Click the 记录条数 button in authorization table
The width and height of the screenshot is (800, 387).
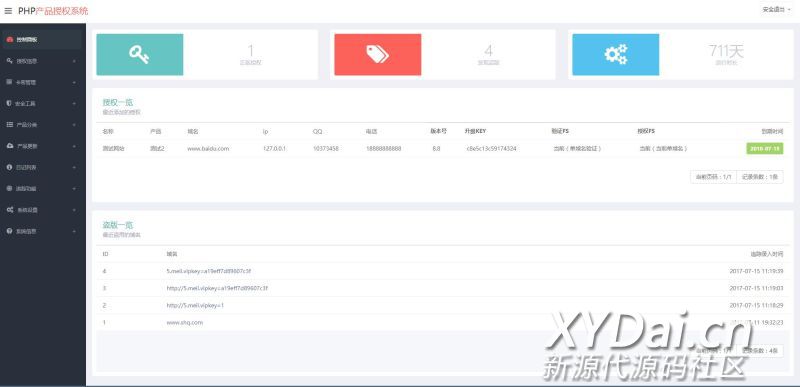[x=760, y=177]
